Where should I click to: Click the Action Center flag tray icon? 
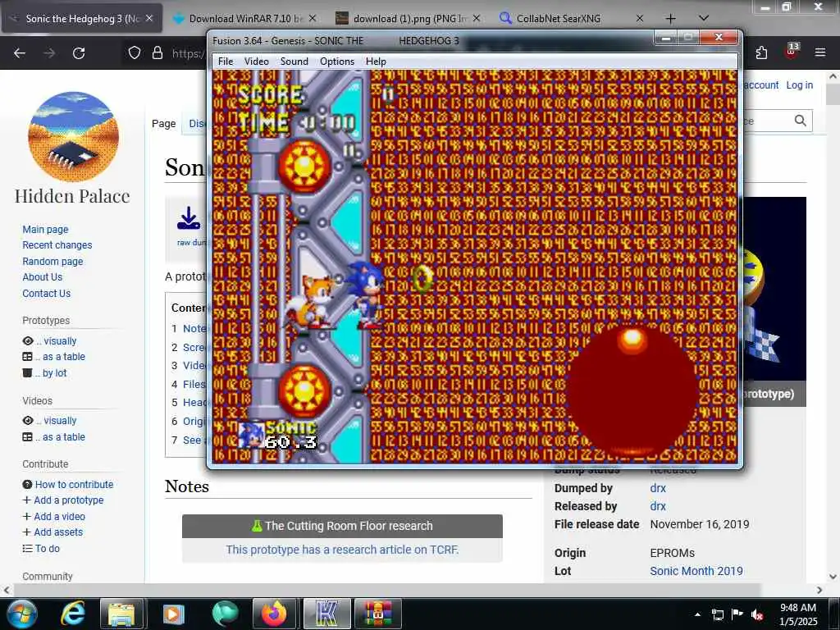coord(737,614)
